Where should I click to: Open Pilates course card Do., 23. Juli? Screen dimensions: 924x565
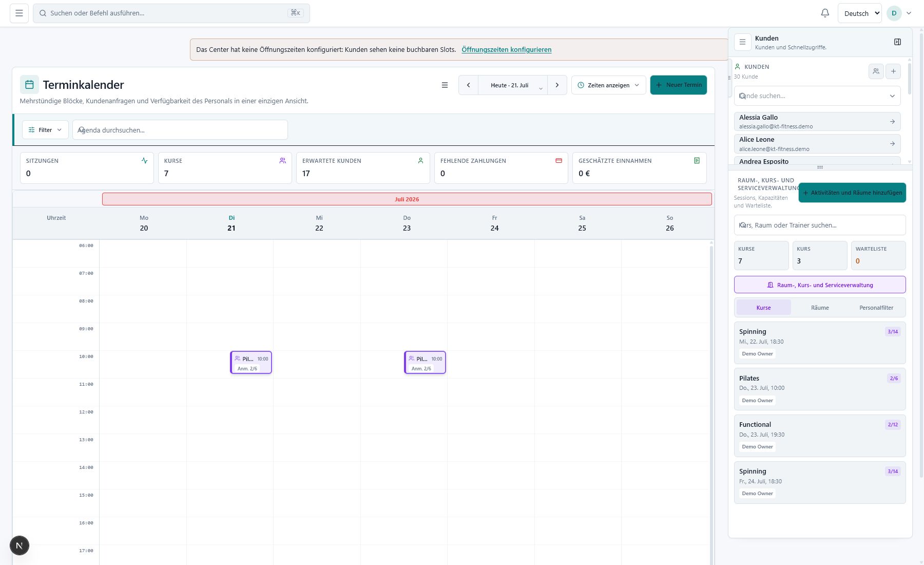[820, 389]
